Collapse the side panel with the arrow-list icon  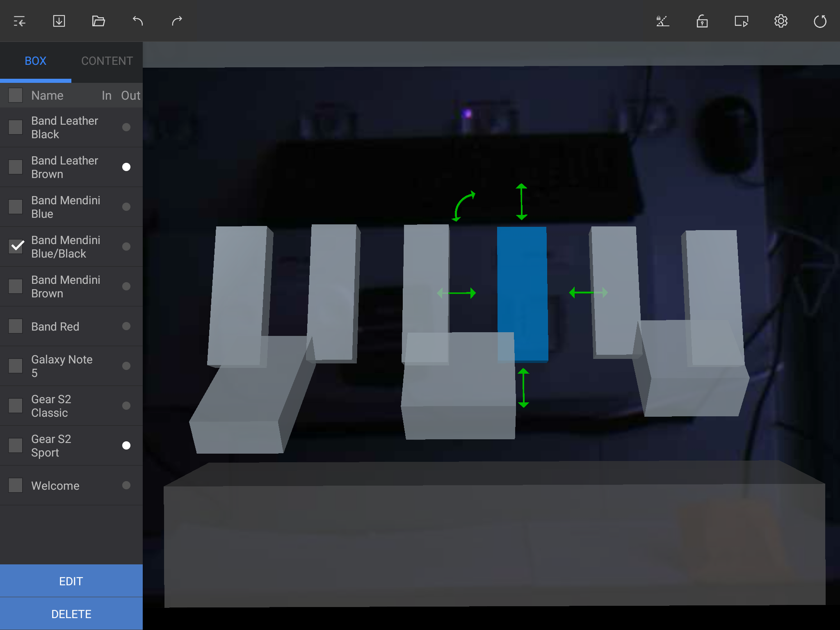(x=19, y=21)
